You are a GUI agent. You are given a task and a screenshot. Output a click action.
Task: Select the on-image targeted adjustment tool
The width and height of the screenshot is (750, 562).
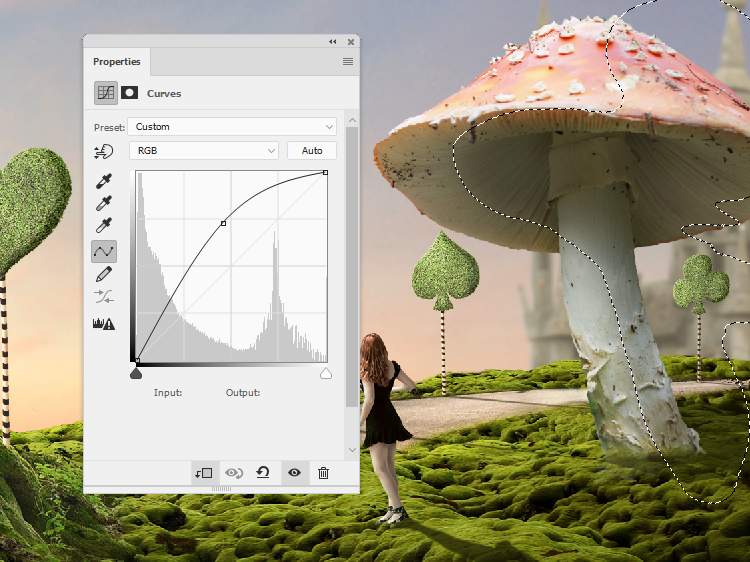(x=104, y=151)
